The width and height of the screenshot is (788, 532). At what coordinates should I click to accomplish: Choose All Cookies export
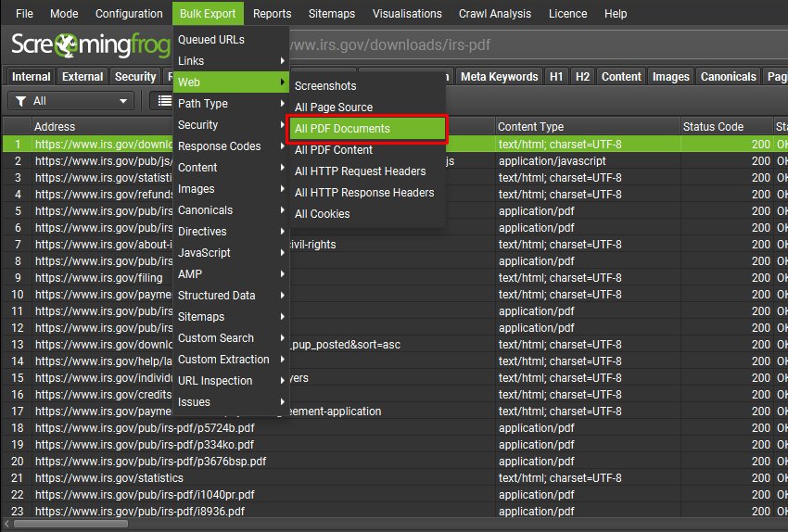367,214
